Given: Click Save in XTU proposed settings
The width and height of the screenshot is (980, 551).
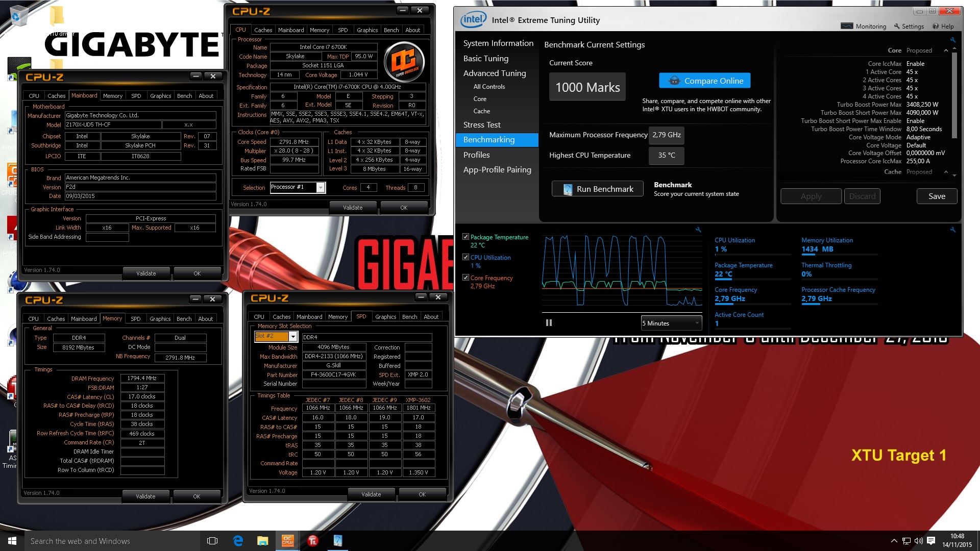Looking at the screenshot, I should tap(937, 196).
